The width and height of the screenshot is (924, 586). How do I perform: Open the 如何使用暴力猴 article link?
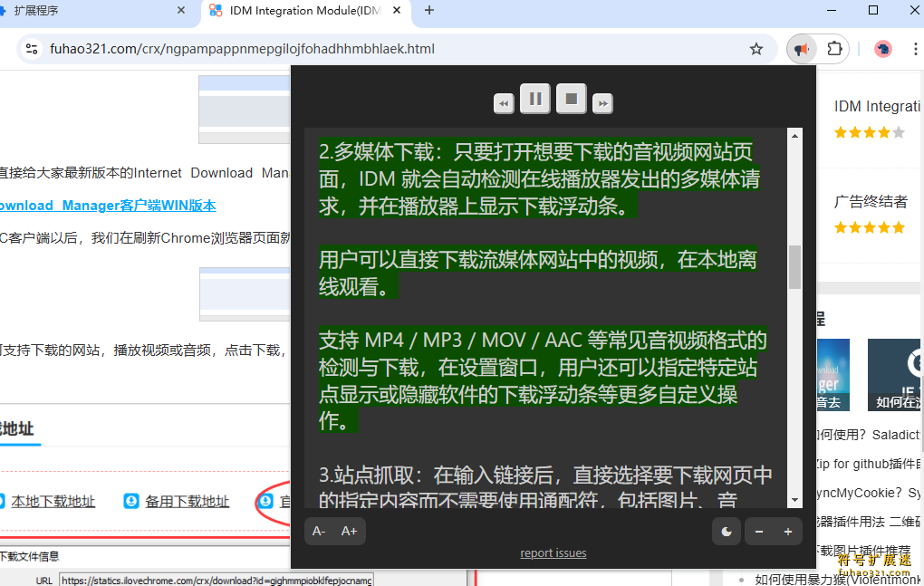(x=837, y=580)
